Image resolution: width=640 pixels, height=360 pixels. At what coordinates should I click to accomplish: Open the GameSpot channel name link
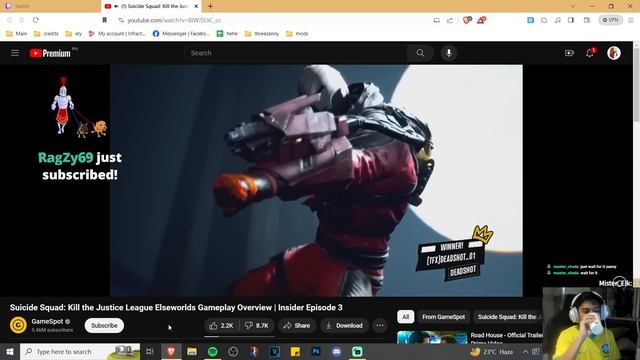click(x=47, y=321)
